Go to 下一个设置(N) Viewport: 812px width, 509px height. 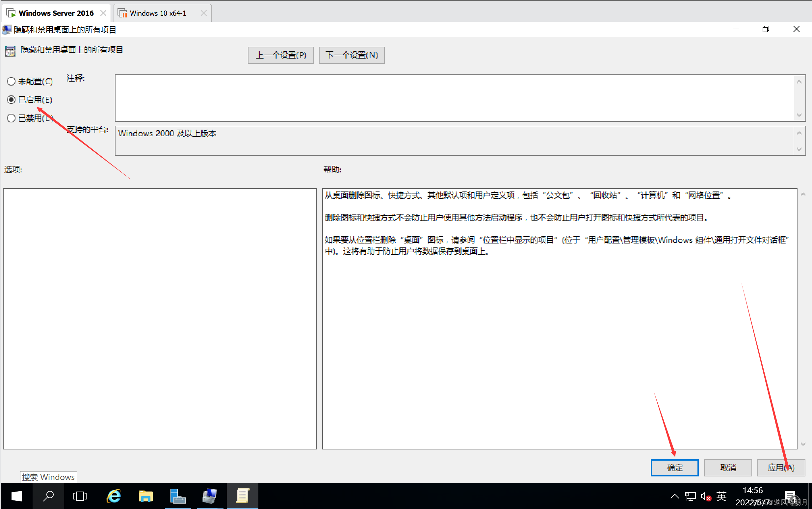(352, 55)
